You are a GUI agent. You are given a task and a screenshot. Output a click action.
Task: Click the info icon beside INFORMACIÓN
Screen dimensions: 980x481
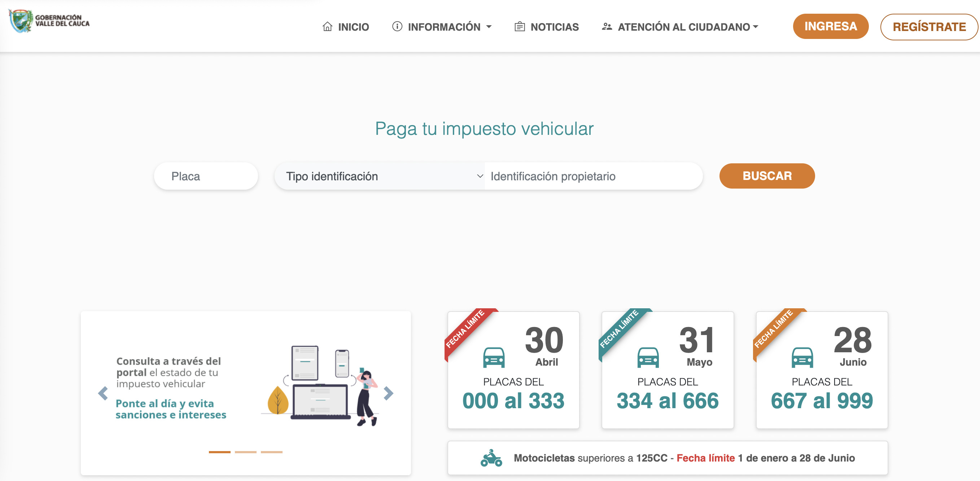pos(397,27)
